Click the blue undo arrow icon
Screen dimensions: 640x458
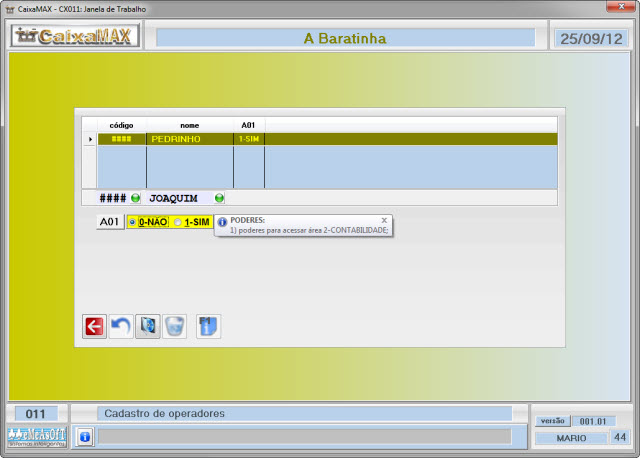[121, 326]
